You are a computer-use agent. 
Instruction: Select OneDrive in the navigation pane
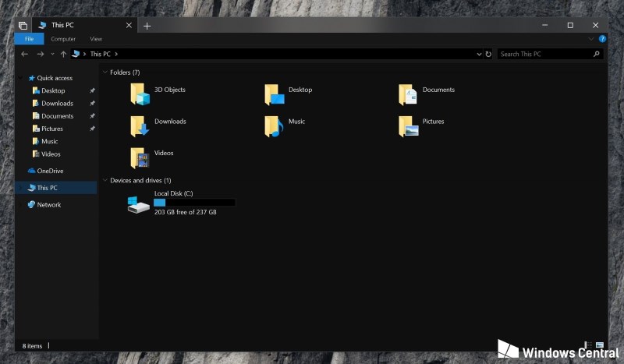point(50,171)
